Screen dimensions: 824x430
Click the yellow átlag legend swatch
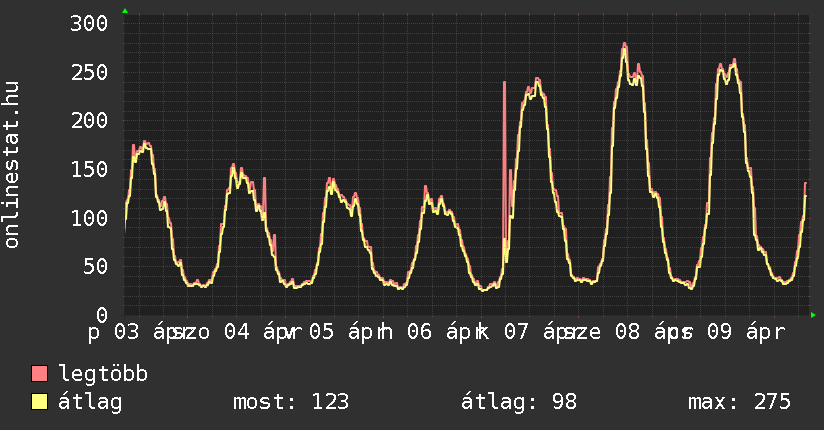(40, 402)
